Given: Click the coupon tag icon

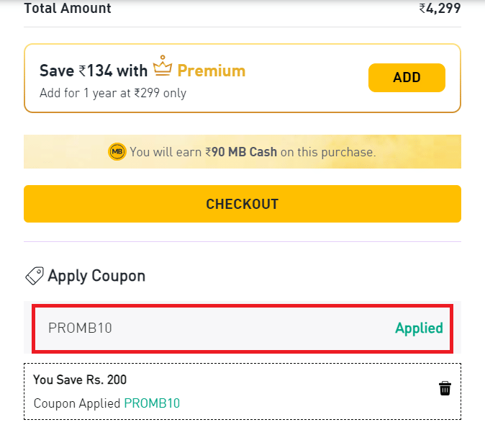Looking at the screenshot, I should (35, 275).
